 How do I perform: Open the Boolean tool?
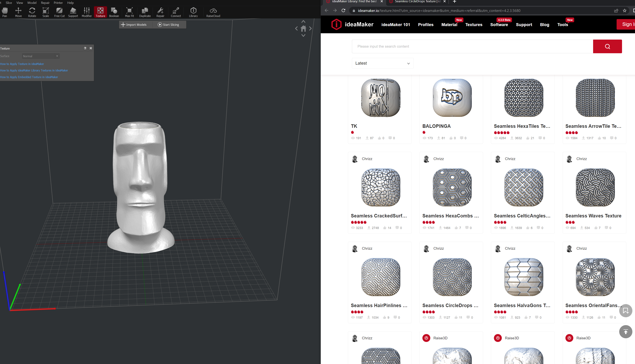point(114,12)
